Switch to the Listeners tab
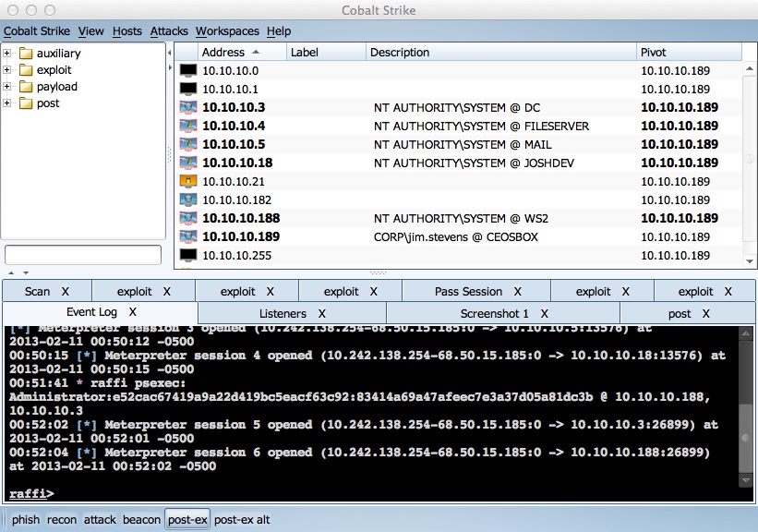Image resolution: width=758 pixels, height=532 pixels. pos(283,314)
